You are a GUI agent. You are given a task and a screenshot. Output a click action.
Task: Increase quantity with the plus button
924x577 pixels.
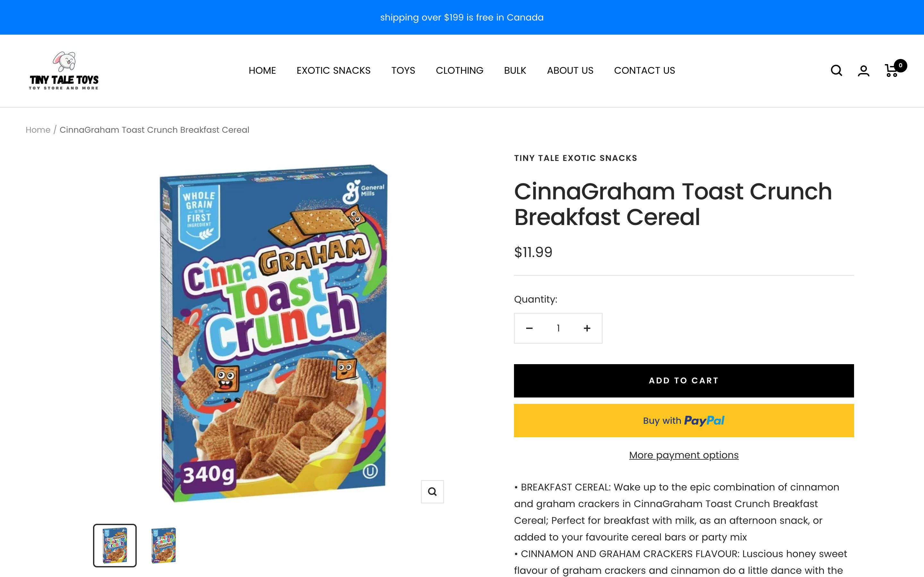[587, 328]
